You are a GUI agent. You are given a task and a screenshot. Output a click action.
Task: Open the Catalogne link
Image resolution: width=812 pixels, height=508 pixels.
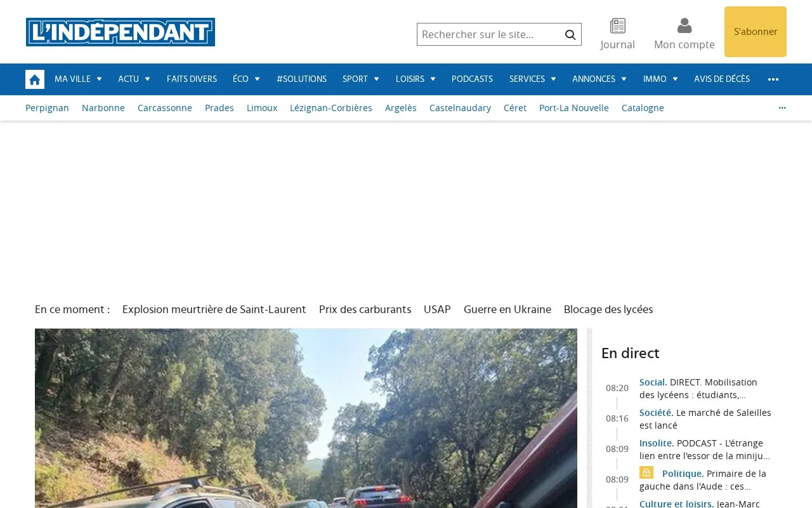click(643, 108)
